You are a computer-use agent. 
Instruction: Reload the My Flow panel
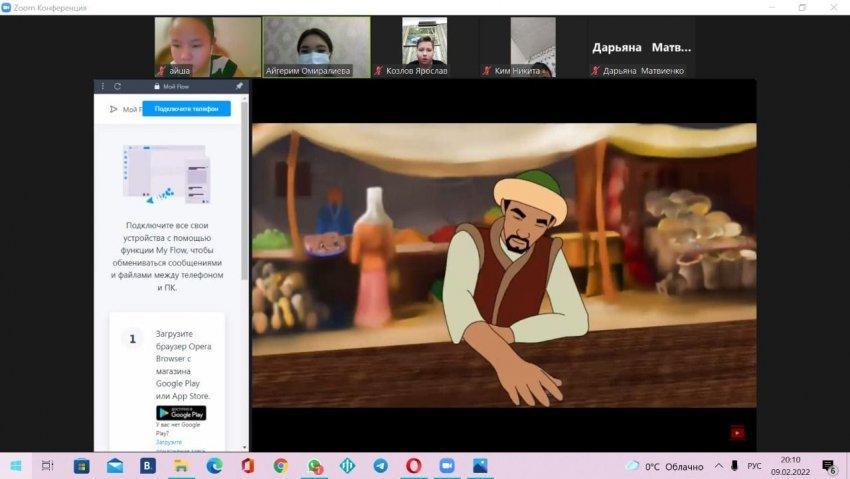(x=117, y=86)
